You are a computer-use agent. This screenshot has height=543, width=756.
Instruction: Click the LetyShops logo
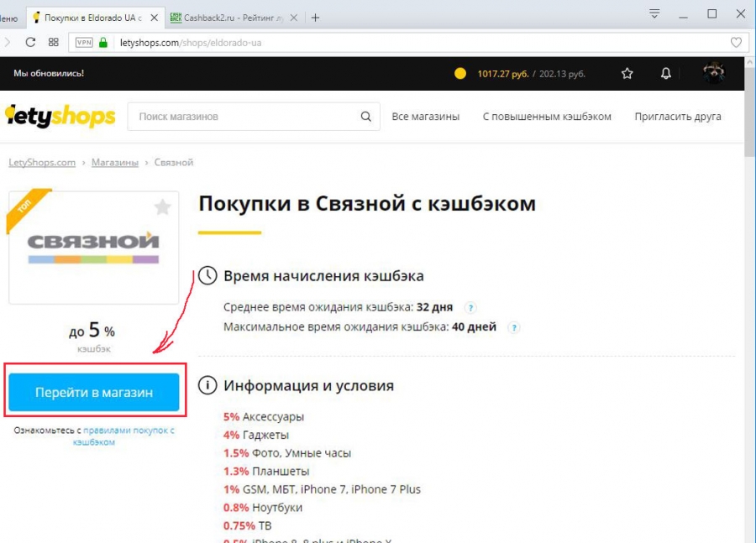pyautogui.click(x=60, y=116)
